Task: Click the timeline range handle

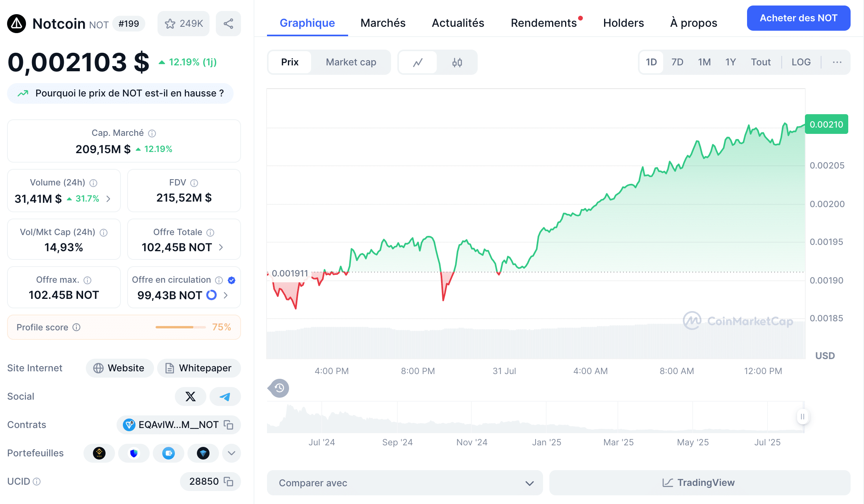Action: coord(803,417)
